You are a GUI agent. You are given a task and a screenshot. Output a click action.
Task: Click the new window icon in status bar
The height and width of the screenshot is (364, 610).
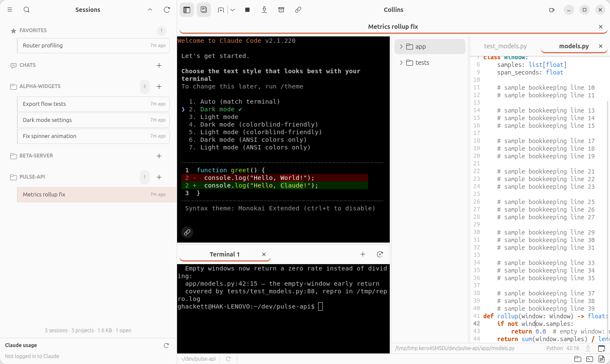(602, 348)
